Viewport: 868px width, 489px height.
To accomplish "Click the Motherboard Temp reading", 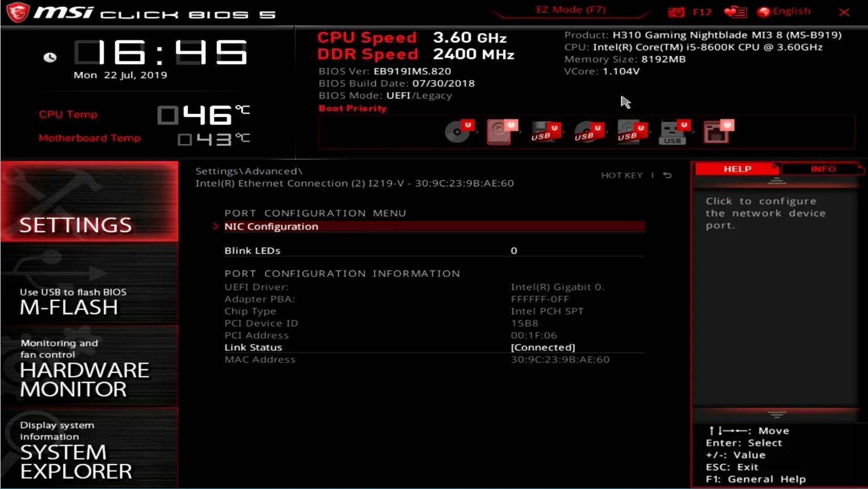I will (x=214, y=139).
